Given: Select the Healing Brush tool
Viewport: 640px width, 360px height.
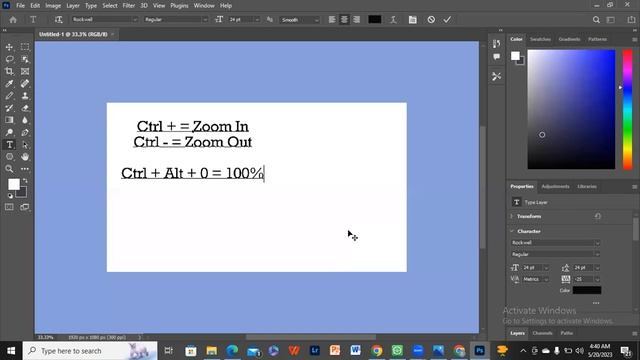Looking at the screenshot, I should (25, 84).
